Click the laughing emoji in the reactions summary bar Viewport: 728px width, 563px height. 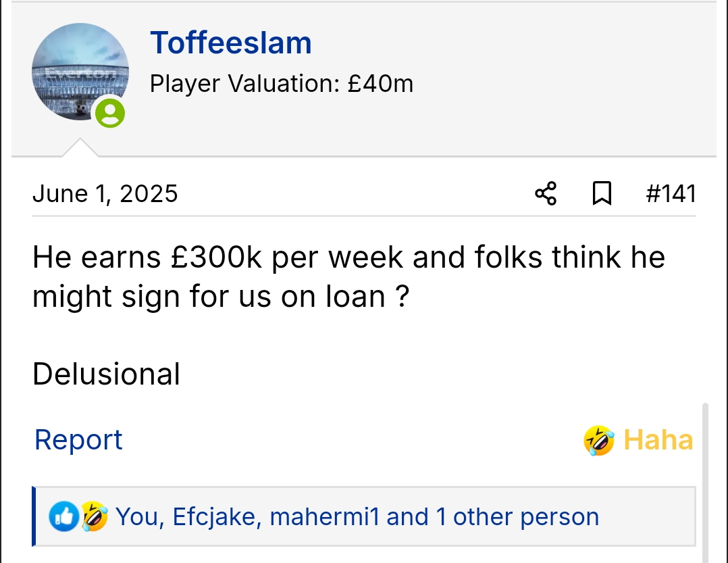(95, 517)
